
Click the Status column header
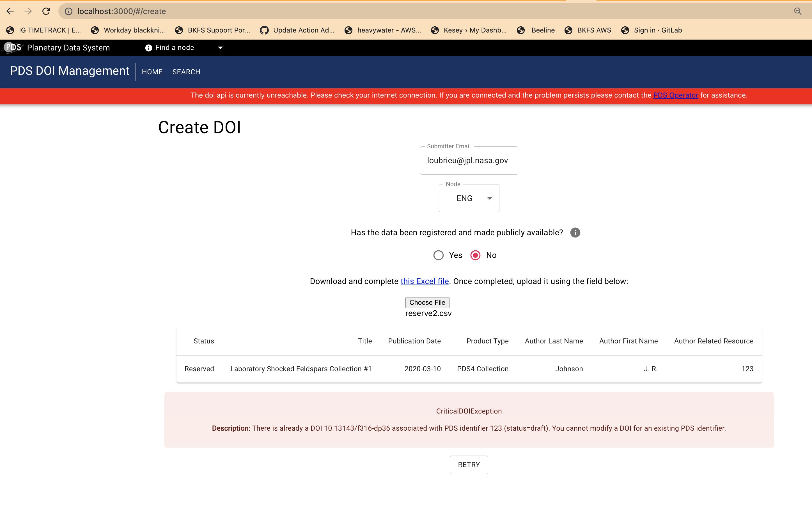coord(204,341)
